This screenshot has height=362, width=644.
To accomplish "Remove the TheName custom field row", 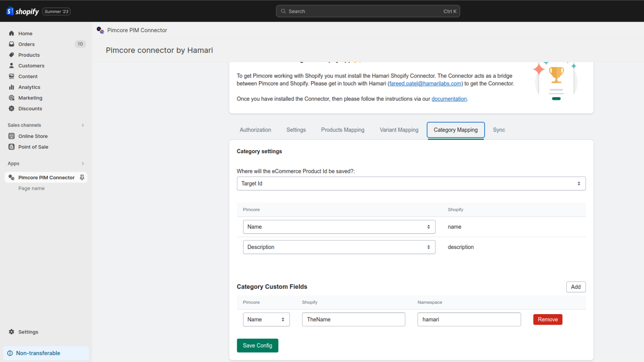I will (547, 319).
